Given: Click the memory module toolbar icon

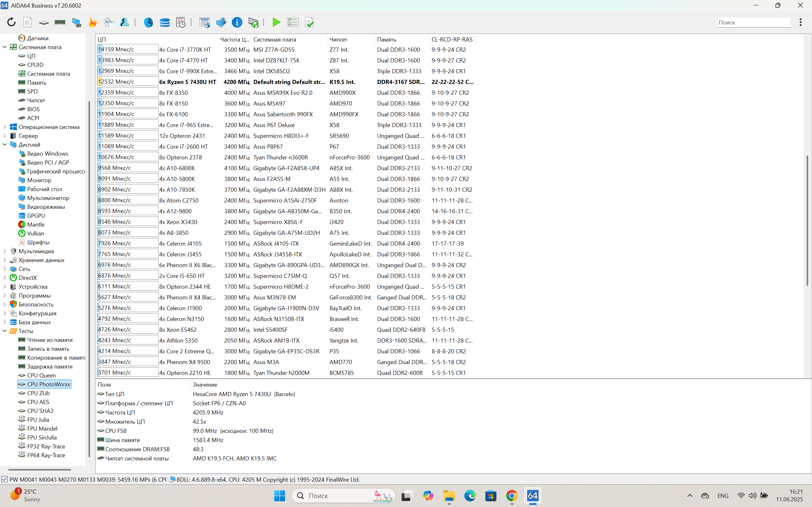Looking at the screenshot, I should (60, 22).
